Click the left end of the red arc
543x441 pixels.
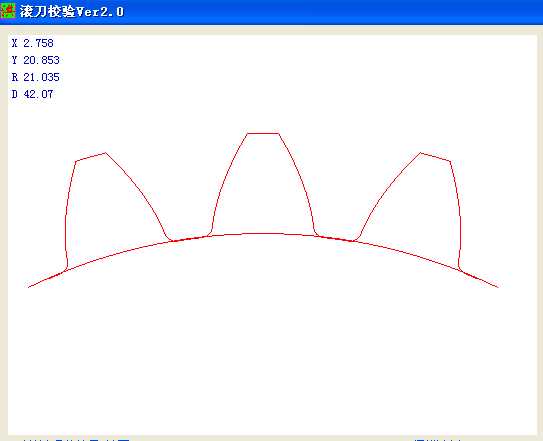(29, 287)
